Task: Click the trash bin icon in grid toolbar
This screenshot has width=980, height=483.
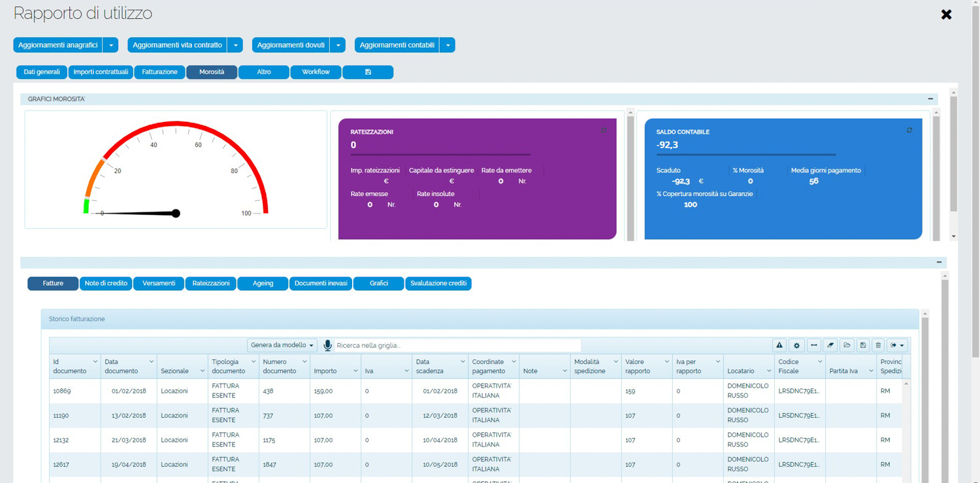Action: click(x=879, y=345)
